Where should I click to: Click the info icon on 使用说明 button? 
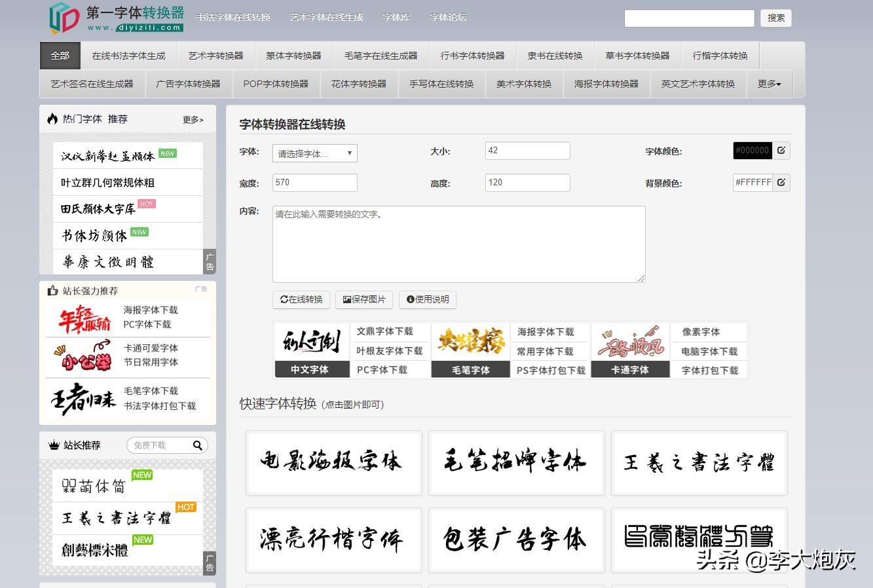pos(409,300)
